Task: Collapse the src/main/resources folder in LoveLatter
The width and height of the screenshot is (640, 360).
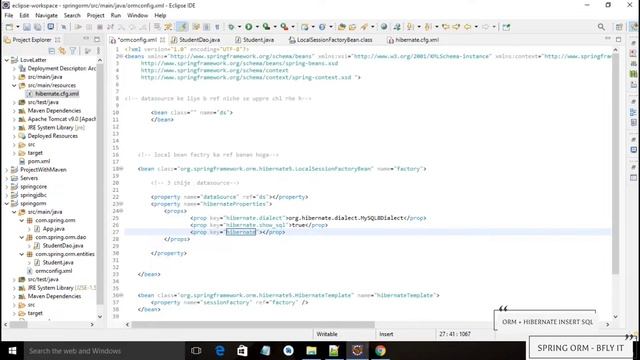Action: [x=14, y=85]
